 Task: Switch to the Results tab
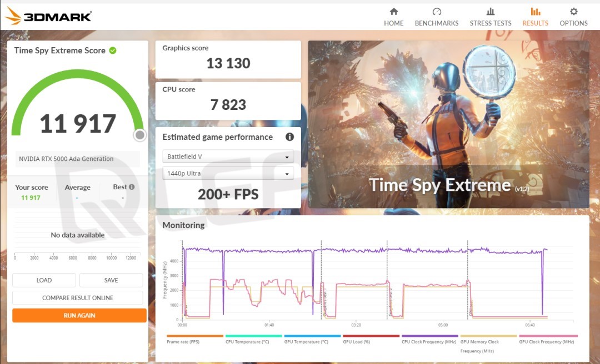click(535, 17)
